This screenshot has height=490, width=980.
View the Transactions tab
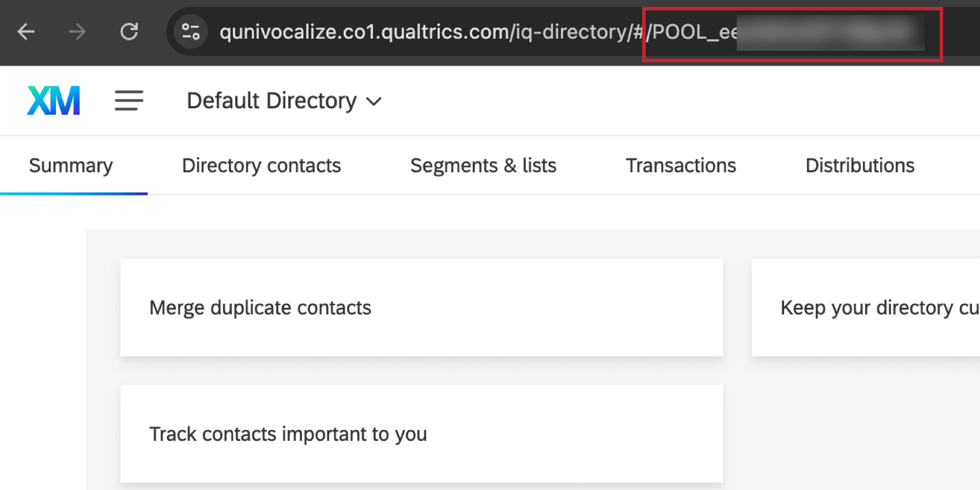pos(680,165)
